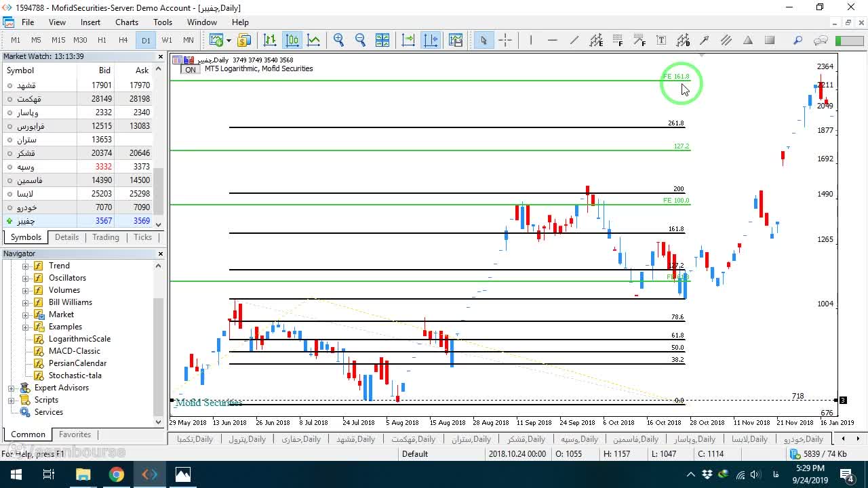Image resolution: width=868 pixels, height=488 pixels.
Task: Switch to Details tab in Market Watch
Action: (x=66, y=237)
